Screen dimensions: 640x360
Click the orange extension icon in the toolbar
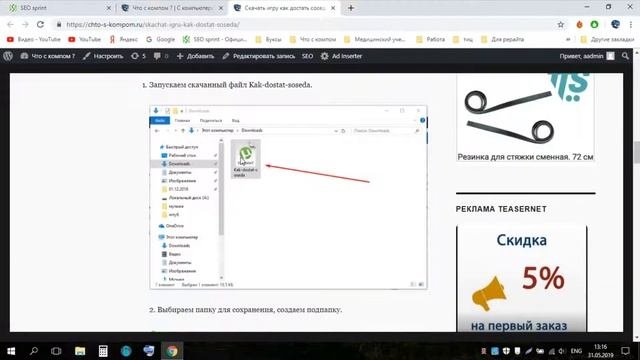(x=579, y=24)
